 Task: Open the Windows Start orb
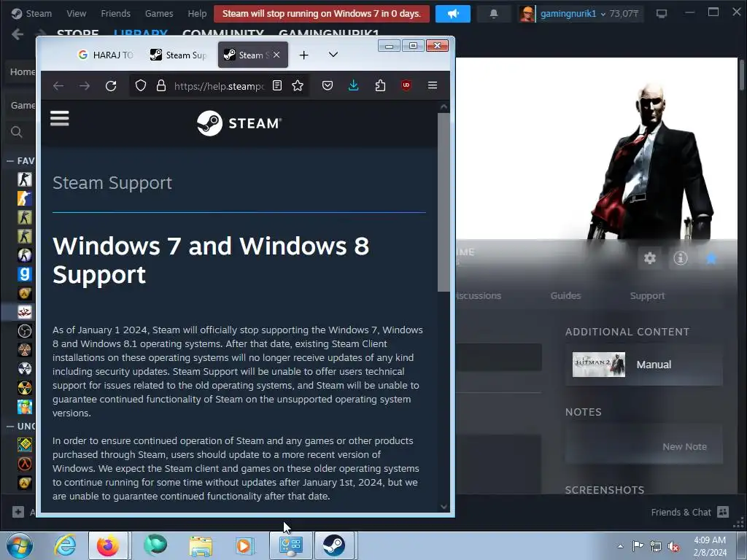pyautogui.click(x=20, y=545)
